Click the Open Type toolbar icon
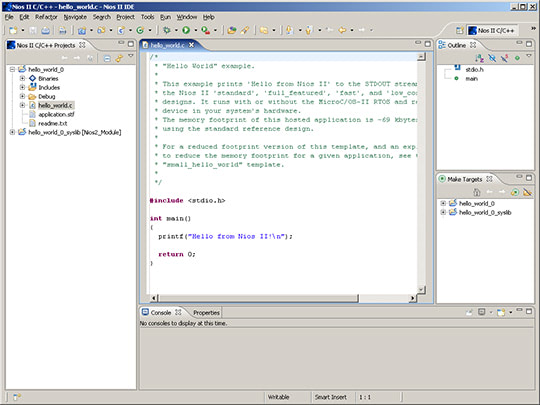 pos(231,30)
